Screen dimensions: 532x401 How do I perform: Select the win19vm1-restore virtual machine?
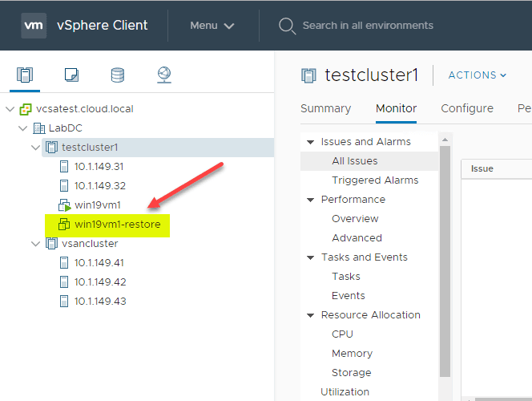(117, 225)
